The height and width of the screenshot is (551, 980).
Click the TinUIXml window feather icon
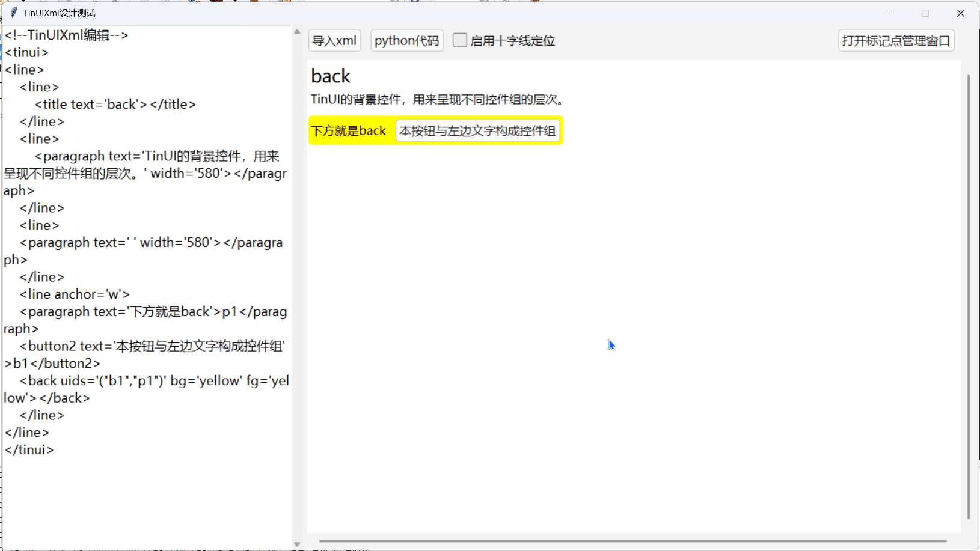[x=13, y=13]
